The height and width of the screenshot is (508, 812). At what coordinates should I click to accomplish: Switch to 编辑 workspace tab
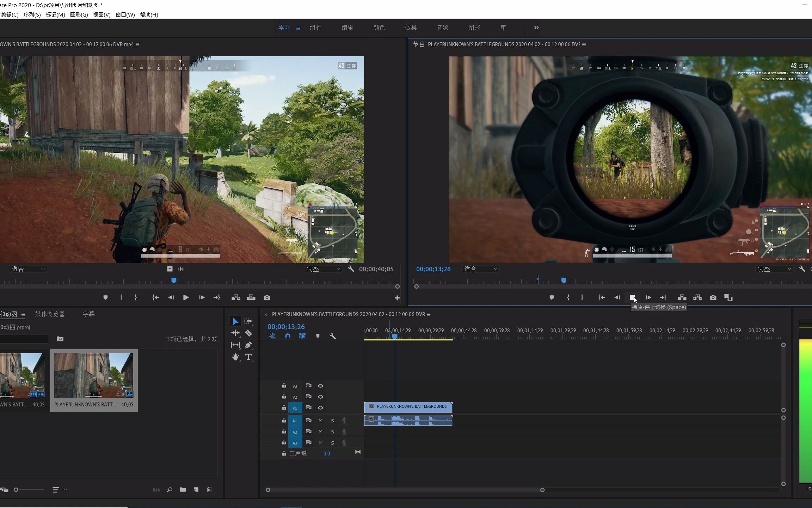point(347,28)
